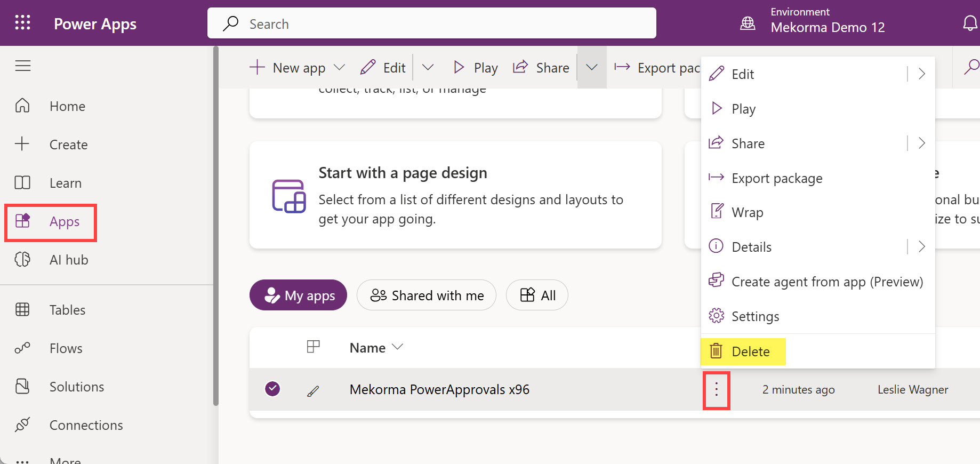Open the three-dot menu for Mekorma PowerApprovals x96
This screenshot has height=464, width=980.
716,390
